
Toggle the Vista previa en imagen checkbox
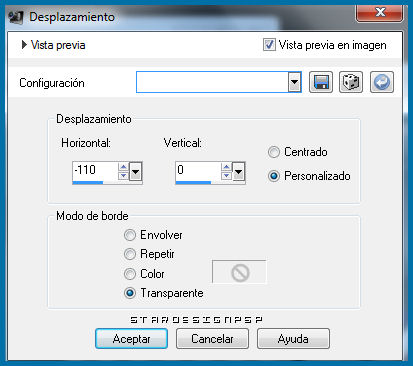pos(269,45)
